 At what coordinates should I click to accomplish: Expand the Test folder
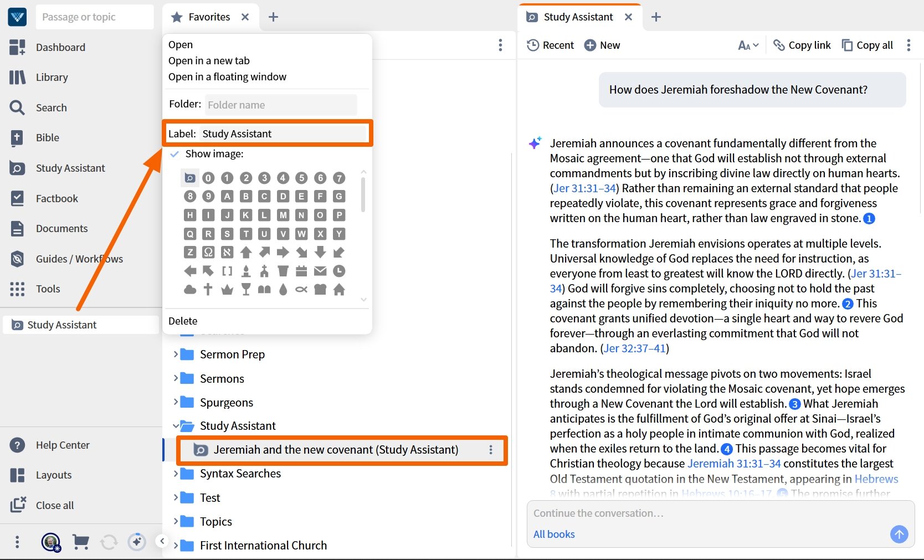(176, 497)
